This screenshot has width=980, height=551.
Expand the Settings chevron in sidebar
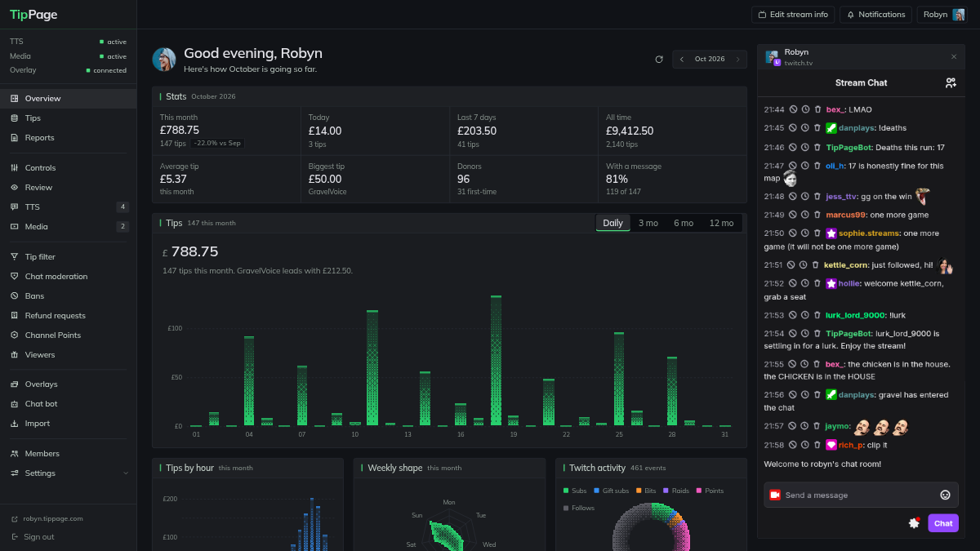pyautogui.click(x=126, y=473)
